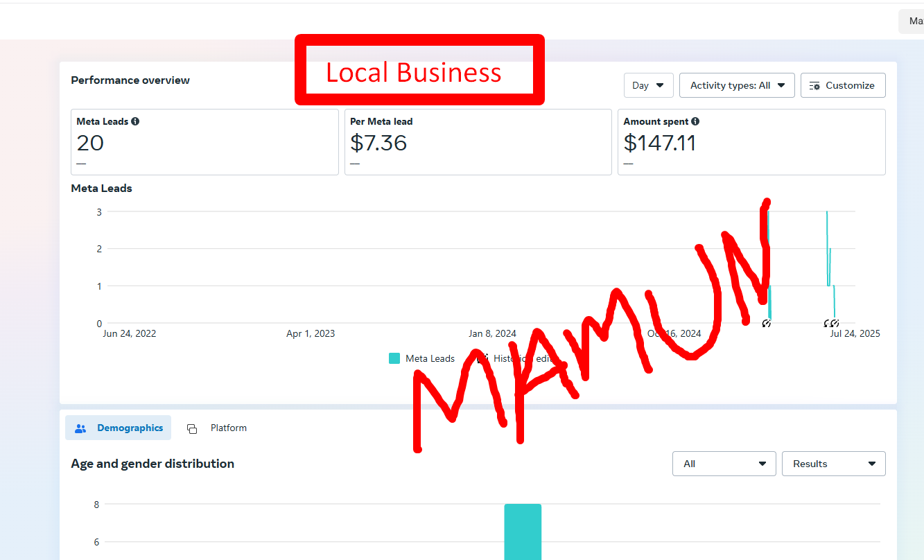This screenshot has width=924, height=560.
Task: Open the All dropdown in the Age and gender section
Action: [x=724, y=464]
